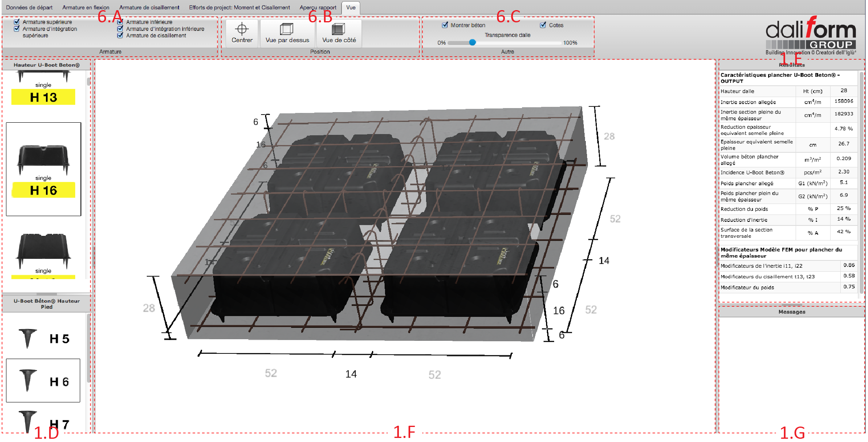Choose the H 6 foot height
The width and height of the screenshot is (868, 442).
pos(44,381)
